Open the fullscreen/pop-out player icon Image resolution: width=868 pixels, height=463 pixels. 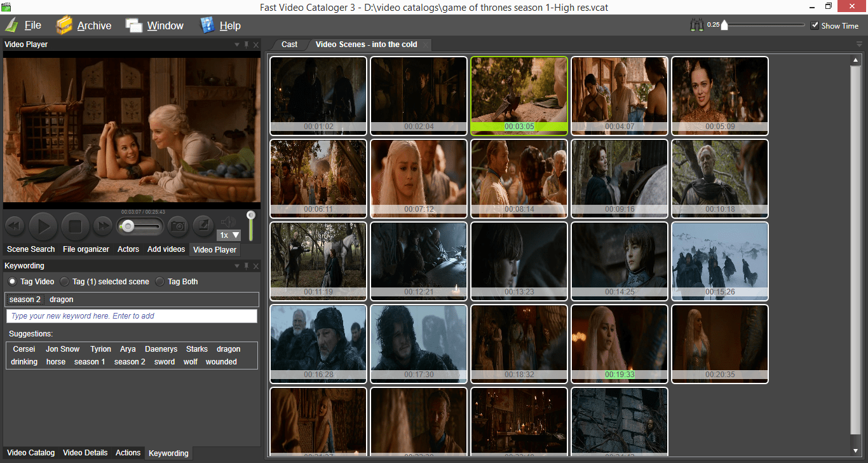203,226
